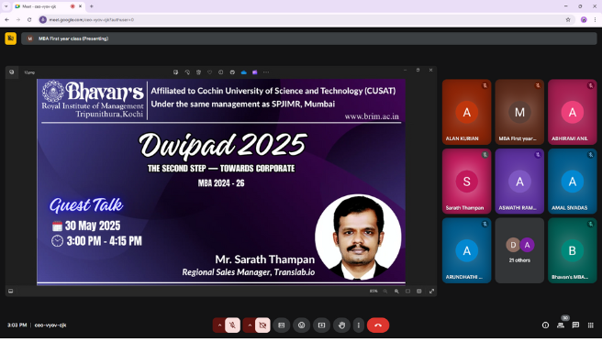Click the browser address bar URL
Image resolution: width=602 pixels, height=364 pixels.
(92, 19)
